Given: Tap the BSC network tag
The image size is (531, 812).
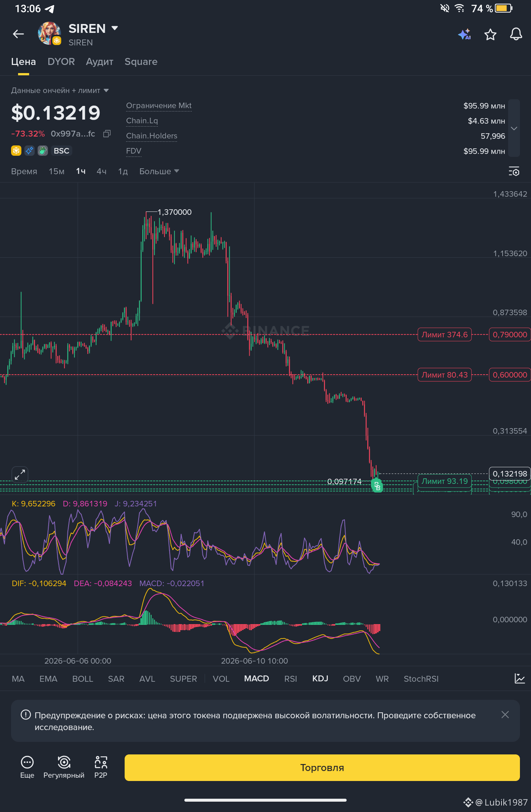Looking at the screenshot, I should (61, 151).
